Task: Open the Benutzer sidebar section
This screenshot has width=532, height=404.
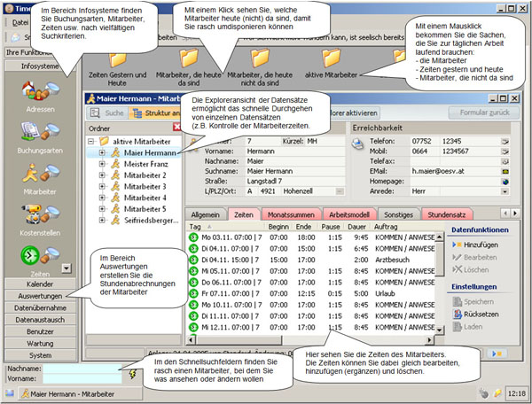Action: [x=40, y=331]
